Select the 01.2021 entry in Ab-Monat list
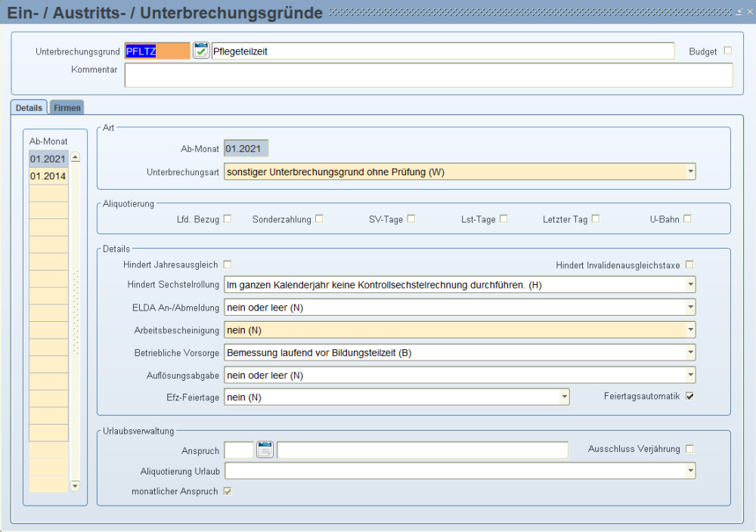Image resolution: width=756 pixels, height=532 pixels. 48,159
